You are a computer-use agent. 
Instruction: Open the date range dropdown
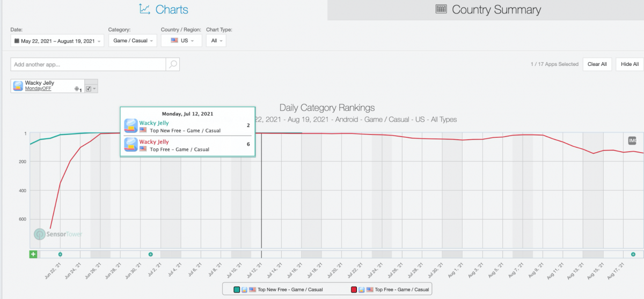[x=57, y=41]
